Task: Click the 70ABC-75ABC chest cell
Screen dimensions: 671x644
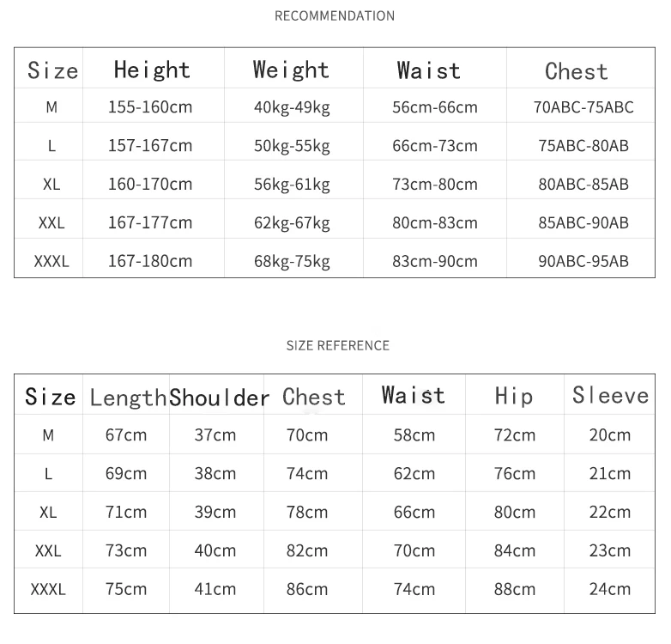Action: click(583, 106)
